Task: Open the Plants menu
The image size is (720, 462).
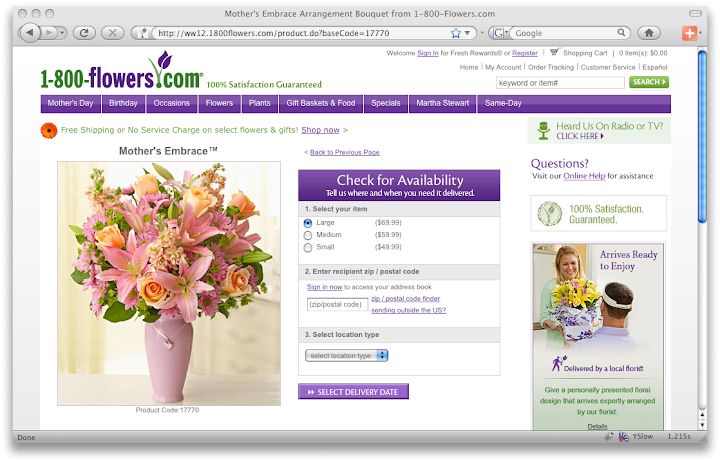Action: [259, 103]
